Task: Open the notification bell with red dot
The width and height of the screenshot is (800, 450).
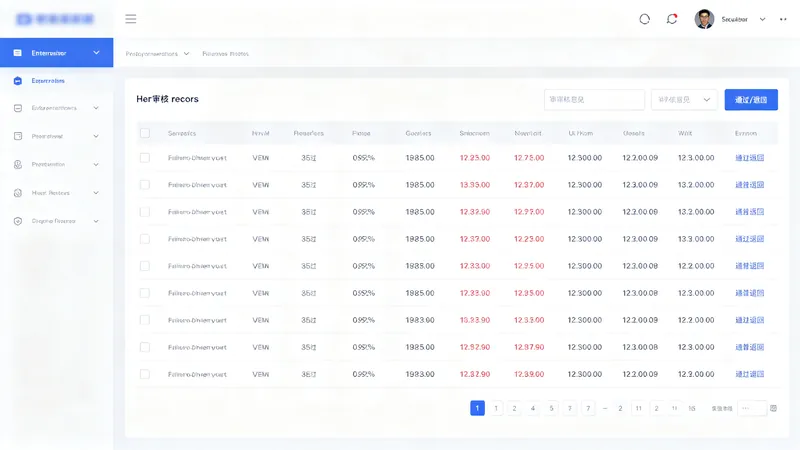Action: [672, 19]
